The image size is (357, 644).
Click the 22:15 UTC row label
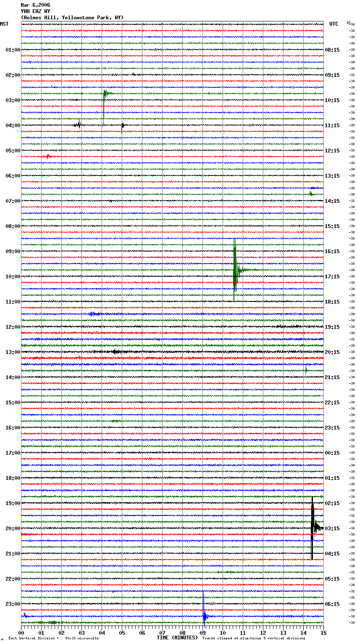[x=332, y=403]
